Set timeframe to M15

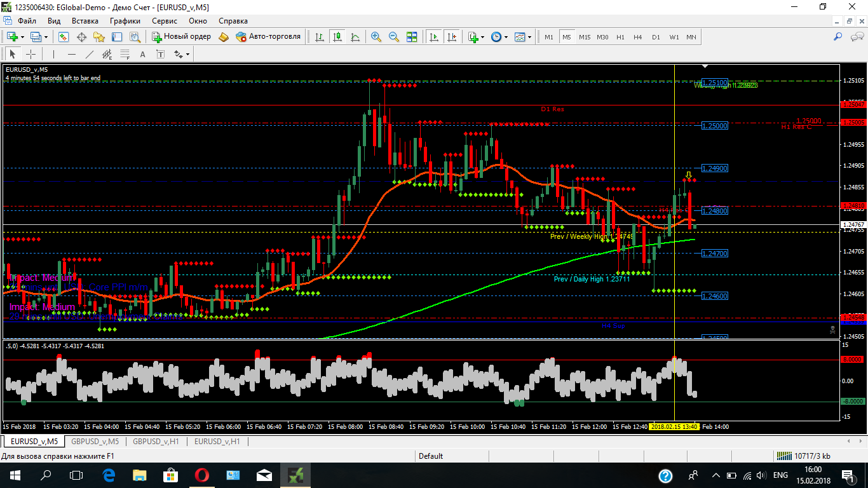(585, 37)
